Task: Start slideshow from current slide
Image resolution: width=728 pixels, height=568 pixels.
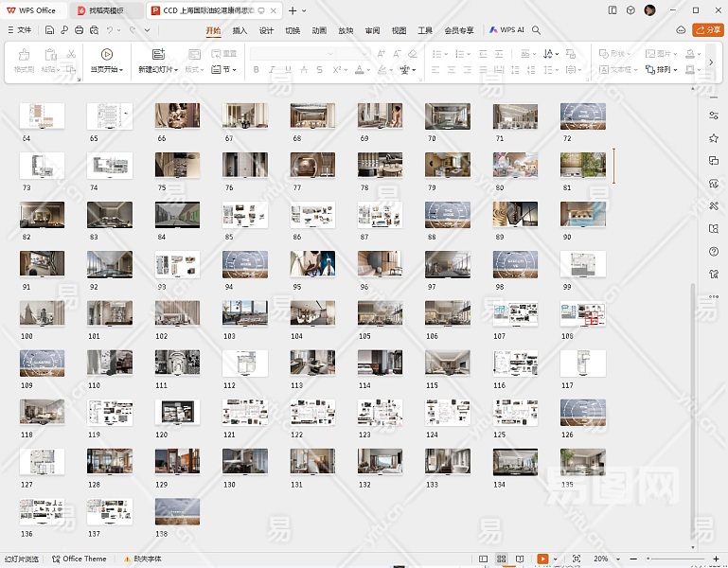Action: [x=106, y=54]
